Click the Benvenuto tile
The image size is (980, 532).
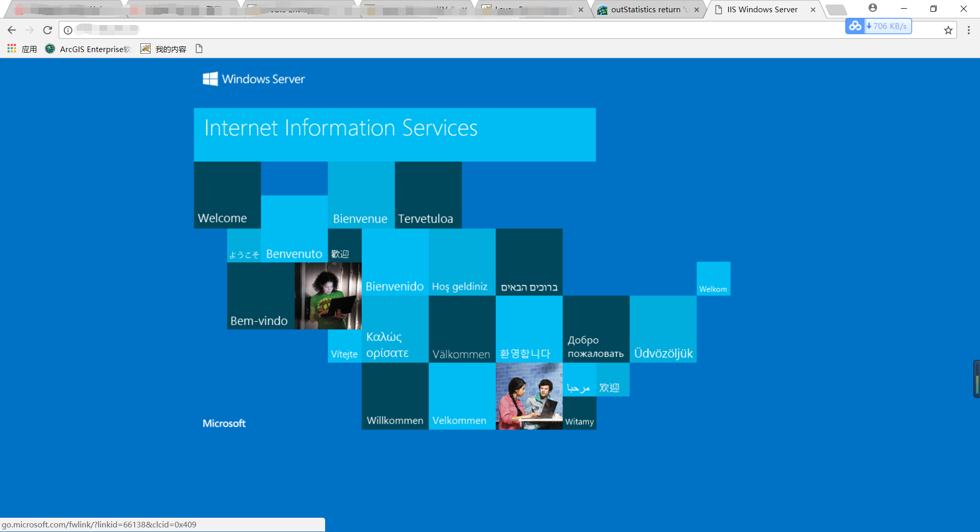tap(294, 229)
